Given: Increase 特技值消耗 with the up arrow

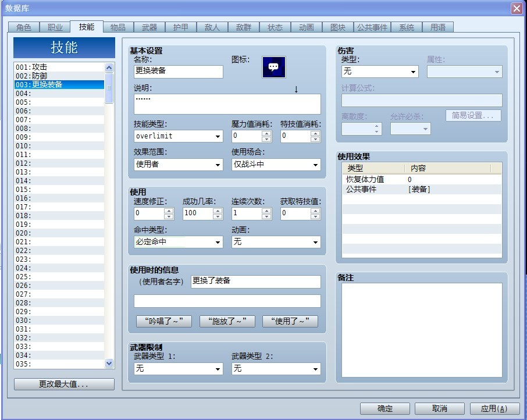Looking at the screenshot, I should (315, 133).
